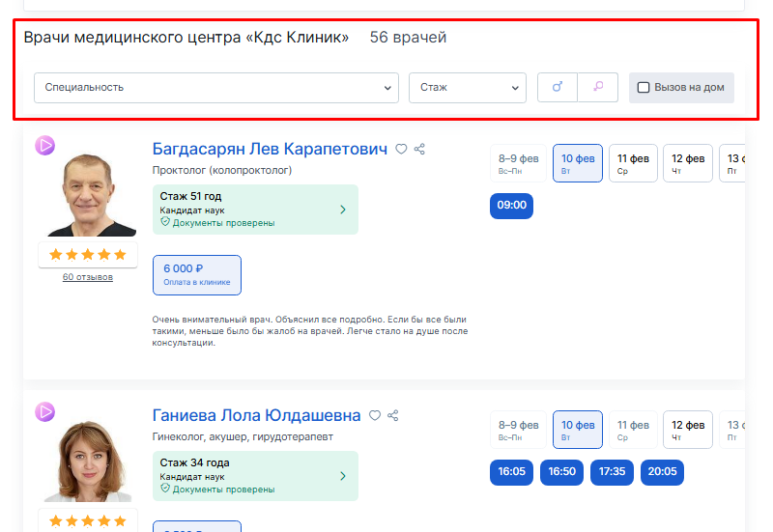Screen dimensions: 773x532
Task: Open 60 отзывов reviews link
Action: point(88,277)
